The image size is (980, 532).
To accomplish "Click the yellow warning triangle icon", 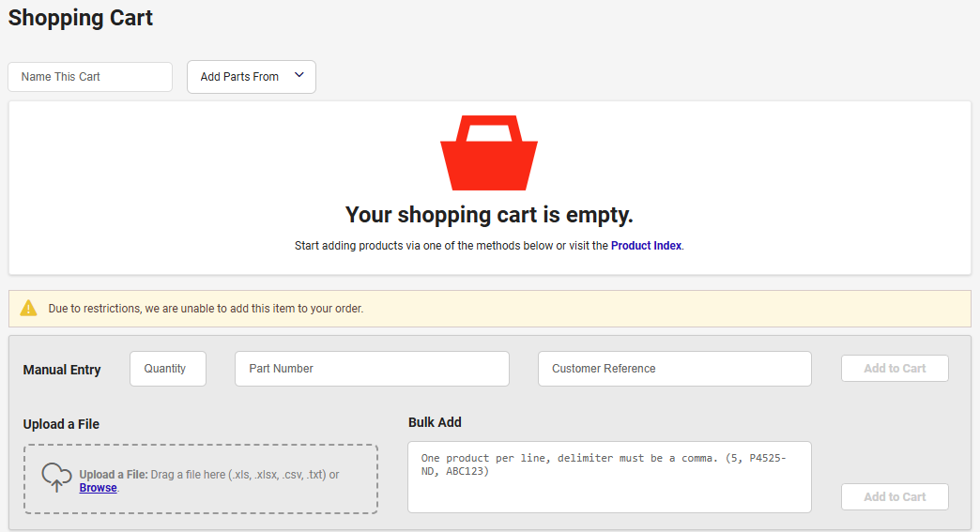I will (x=29, y=308).
